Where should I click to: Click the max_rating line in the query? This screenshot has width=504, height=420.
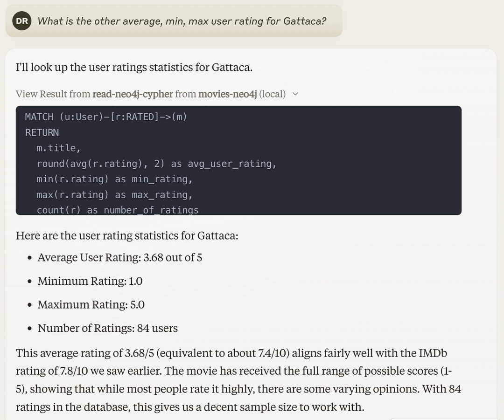[114, 195]
